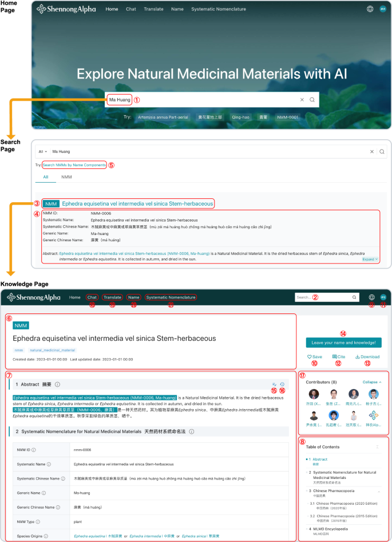Open Systematic Nomenclature in the Knowledge Page navigation
This screenshot has height=542, width=392.
tap(171, 297)
